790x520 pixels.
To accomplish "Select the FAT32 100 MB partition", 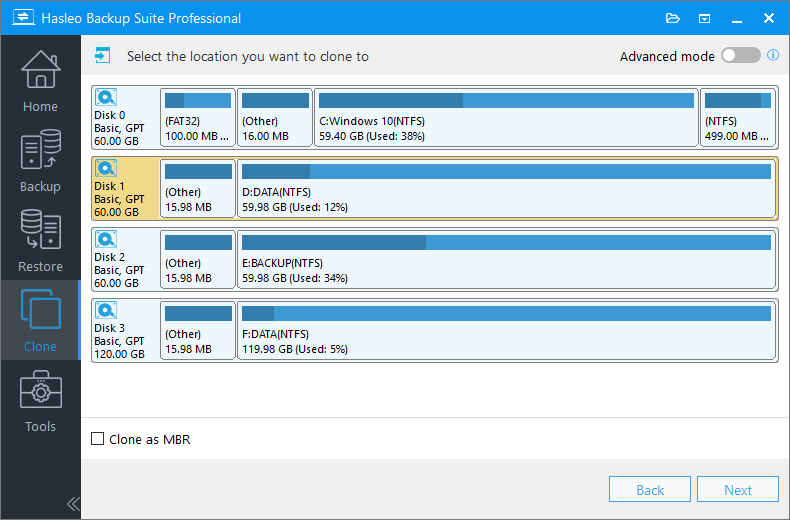I will (198, 116).
